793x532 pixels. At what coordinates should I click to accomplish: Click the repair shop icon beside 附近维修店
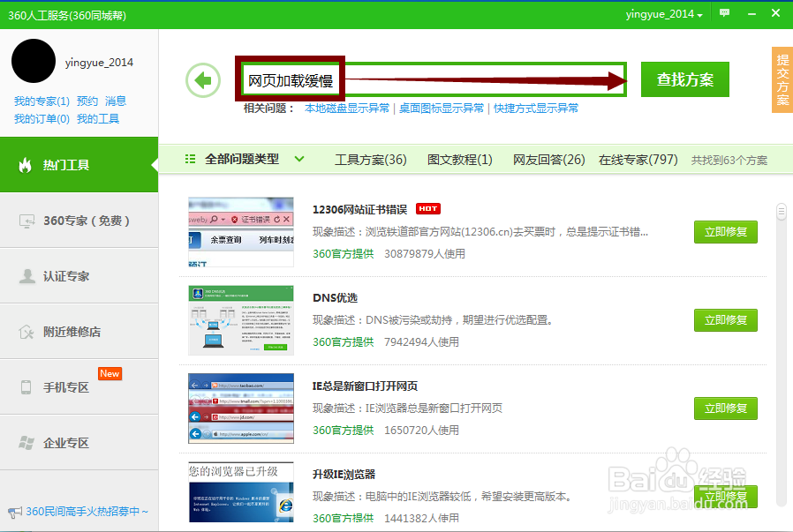pos(26,332)
